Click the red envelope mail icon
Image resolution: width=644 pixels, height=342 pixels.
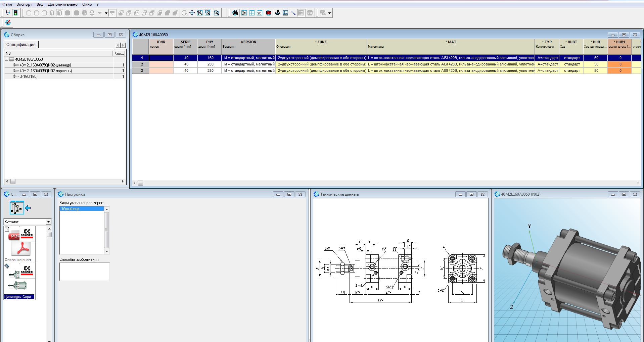(x=269, y=13)
